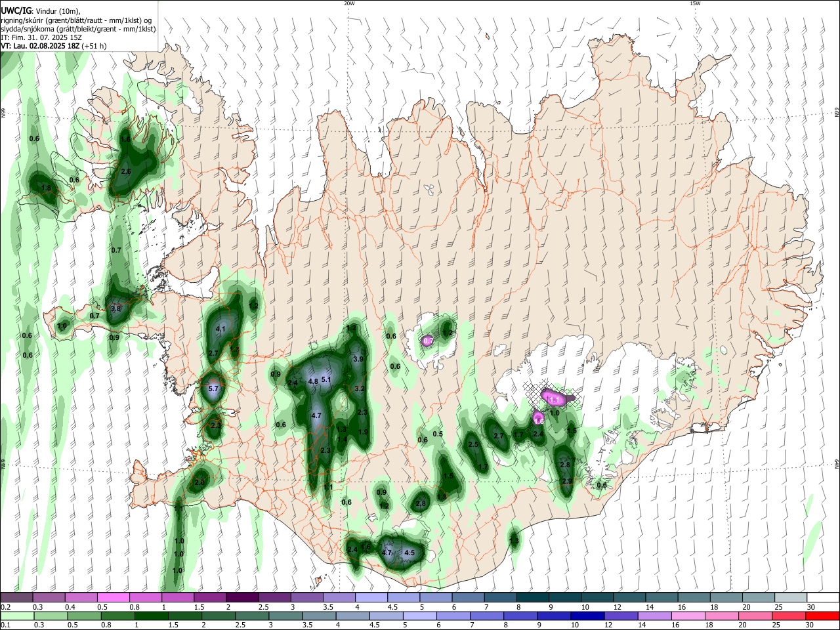The height and width of the screenshot is (630, 840).
Task: Click the '(+51 h)' forecast offset text
Action: [94, 47]
